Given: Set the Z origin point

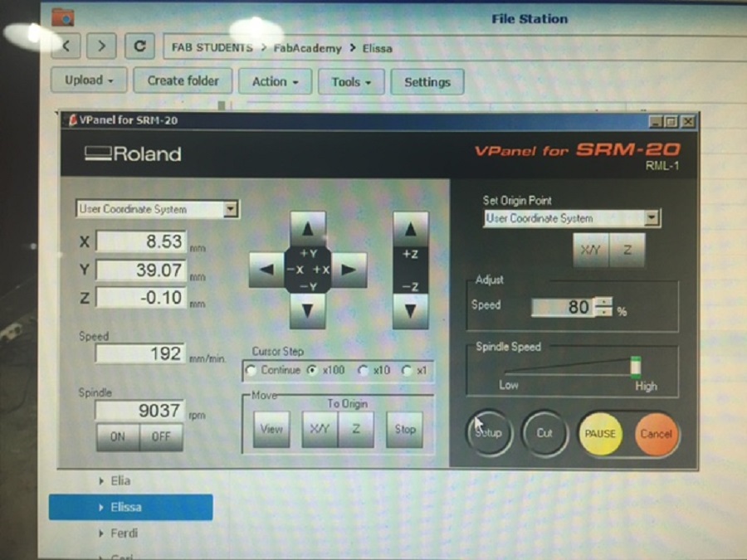Looking at the screenshot, I should pyautogui.click(x=627, y=250).
